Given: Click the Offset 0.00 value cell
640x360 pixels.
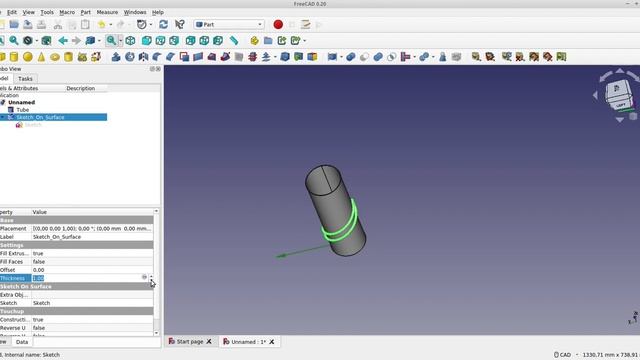Looking at the screenshot, I should coord(92,270).
